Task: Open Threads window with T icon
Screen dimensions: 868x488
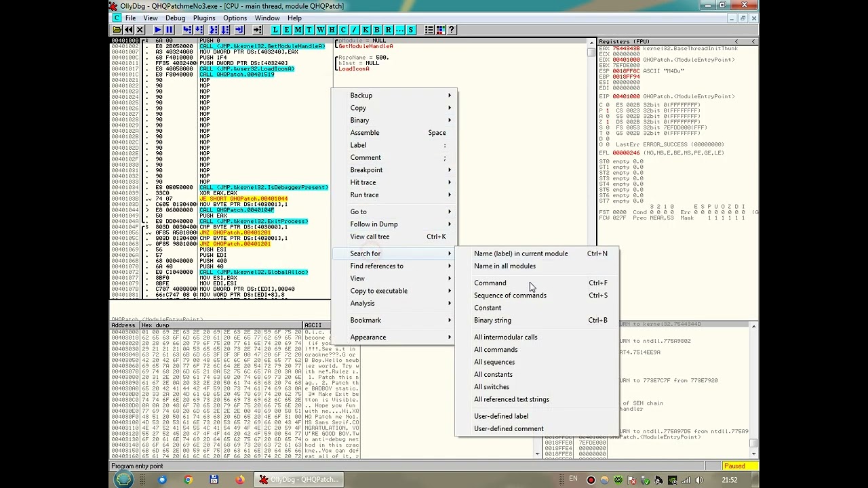Action: [x=309, y=30]
